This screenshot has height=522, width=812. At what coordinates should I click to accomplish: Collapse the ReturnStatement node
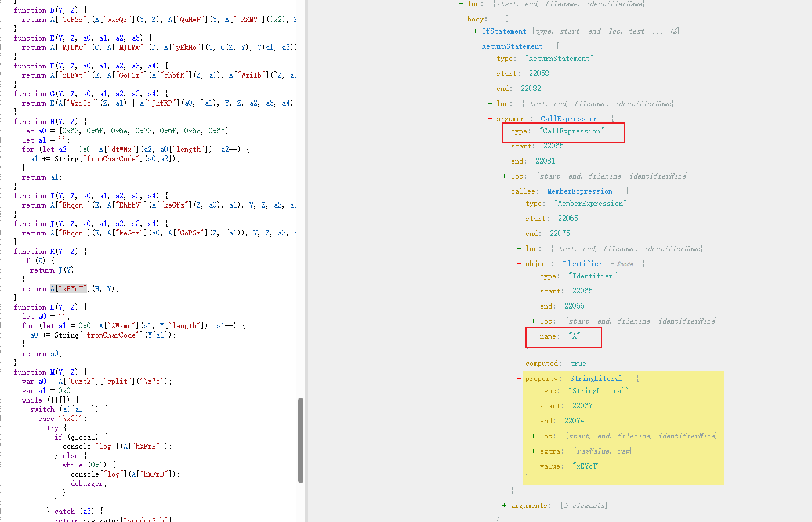click(x=475, y=46)
